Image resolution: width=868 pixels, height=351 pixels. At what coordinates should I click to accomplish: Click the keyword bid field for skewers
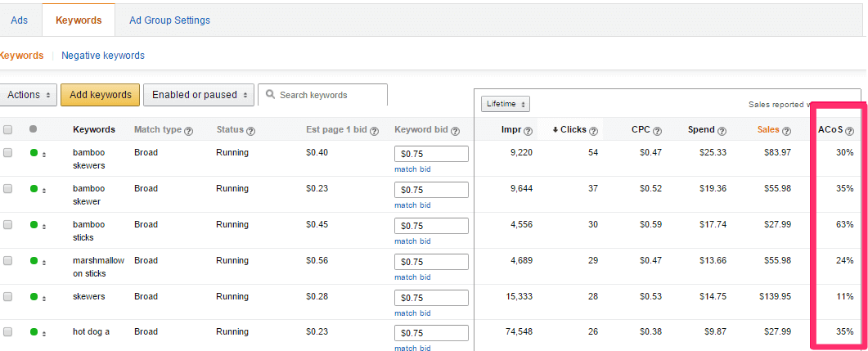431,298
